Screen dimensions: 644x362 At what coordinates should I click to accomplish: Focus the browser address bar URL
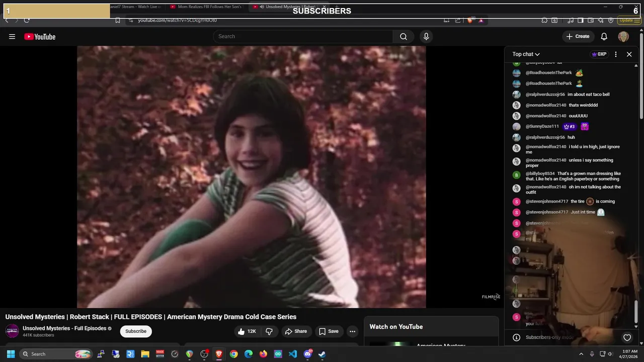[178, 20]
